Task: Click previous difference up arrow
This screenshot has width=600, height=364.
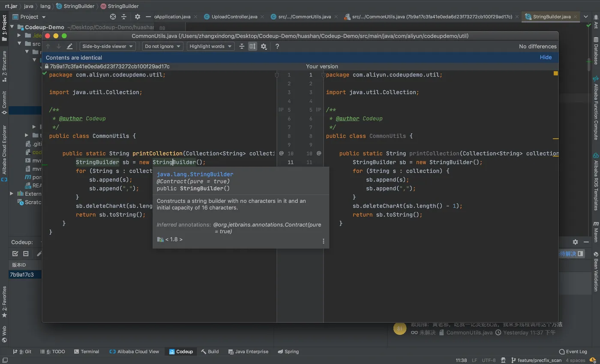Action: tap(48, 46)
